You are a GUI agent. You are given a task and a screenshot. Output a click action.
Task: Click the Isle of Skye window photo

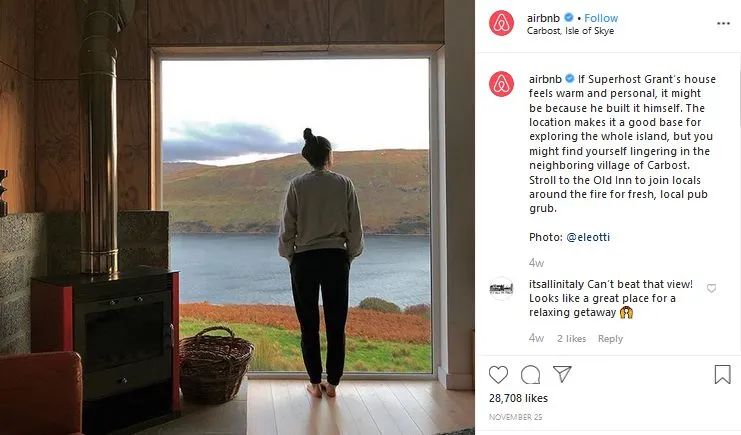pyautogui.click(x=237, y=218)
